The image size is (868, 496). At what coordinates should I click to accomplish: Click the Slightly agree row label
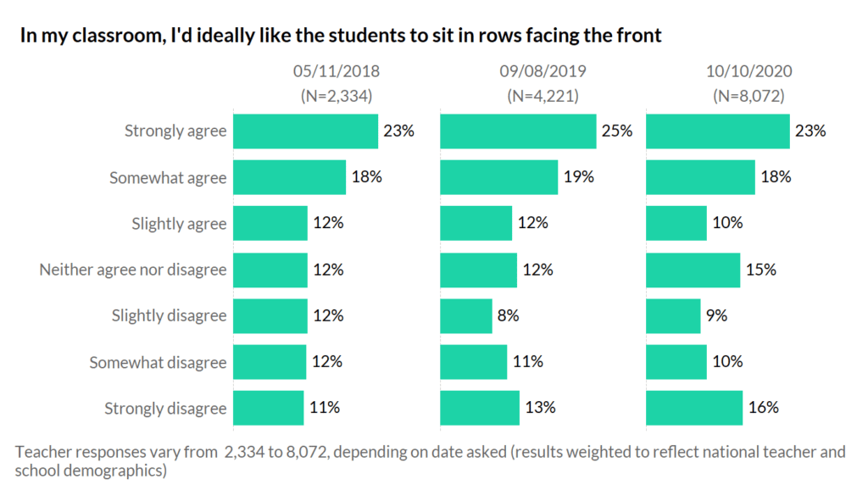coord(179,224)
